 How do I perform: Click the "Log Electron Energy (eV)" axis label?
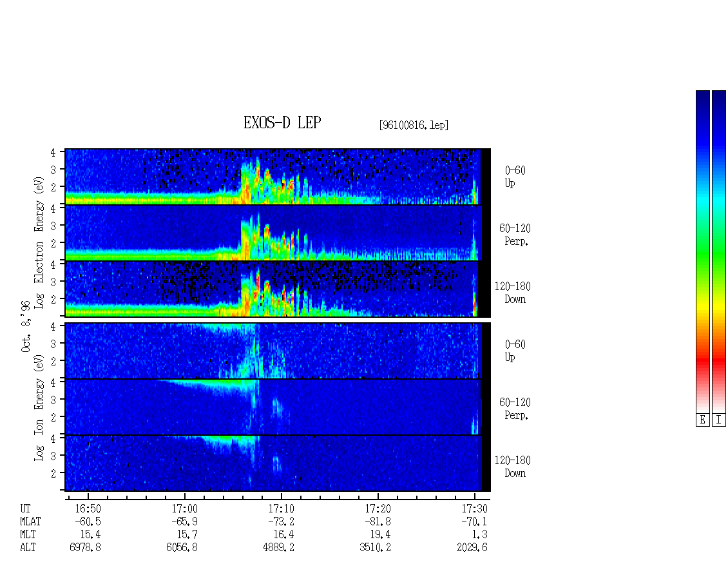39,242
